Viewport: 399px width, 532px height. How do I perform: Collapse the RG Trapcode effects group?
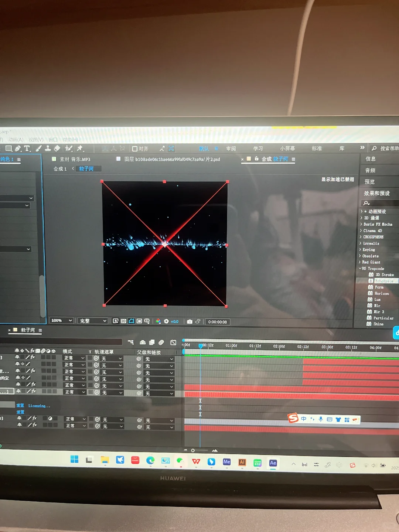pyautogui.click(x=360, y=269)
